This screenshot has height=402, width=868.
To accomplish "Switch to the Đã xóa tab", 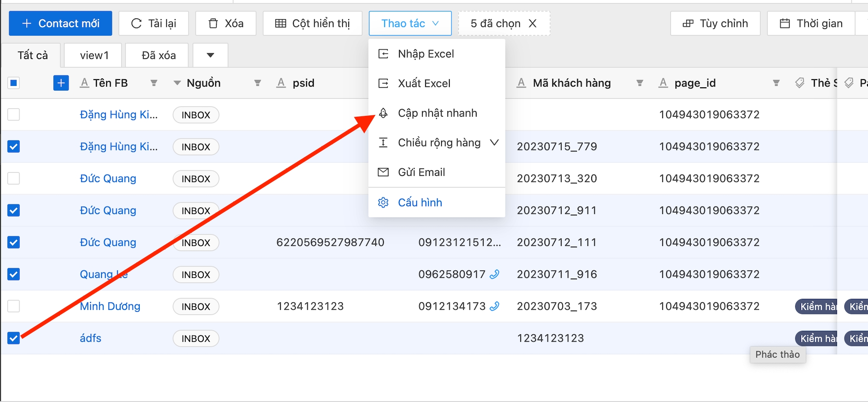I will coord(159,55).
